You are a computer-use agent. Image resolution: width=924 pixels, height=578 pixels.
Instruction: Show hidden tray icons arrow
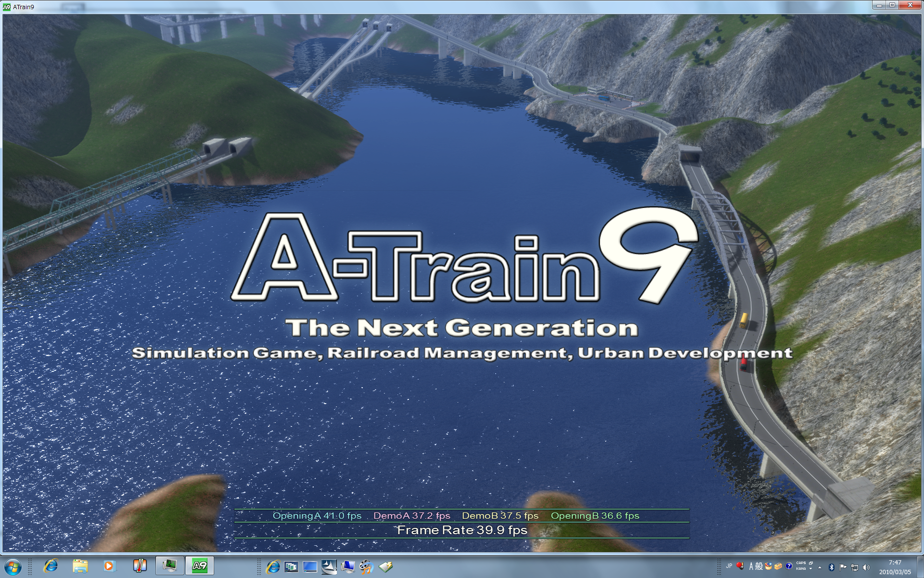(820, 567)
